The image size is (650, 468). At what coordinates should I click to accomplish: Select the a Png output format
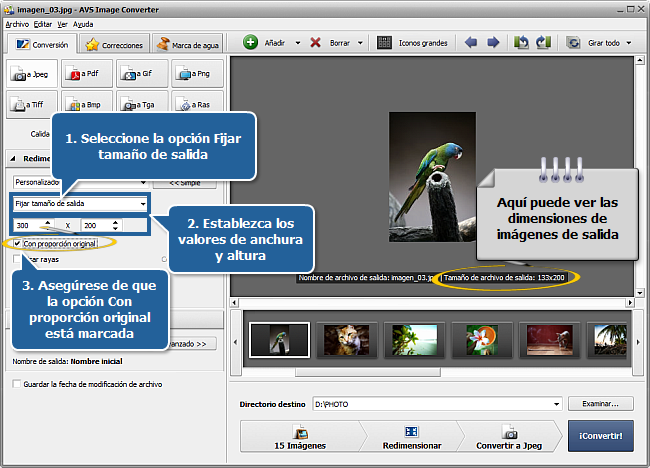(195, 74)
